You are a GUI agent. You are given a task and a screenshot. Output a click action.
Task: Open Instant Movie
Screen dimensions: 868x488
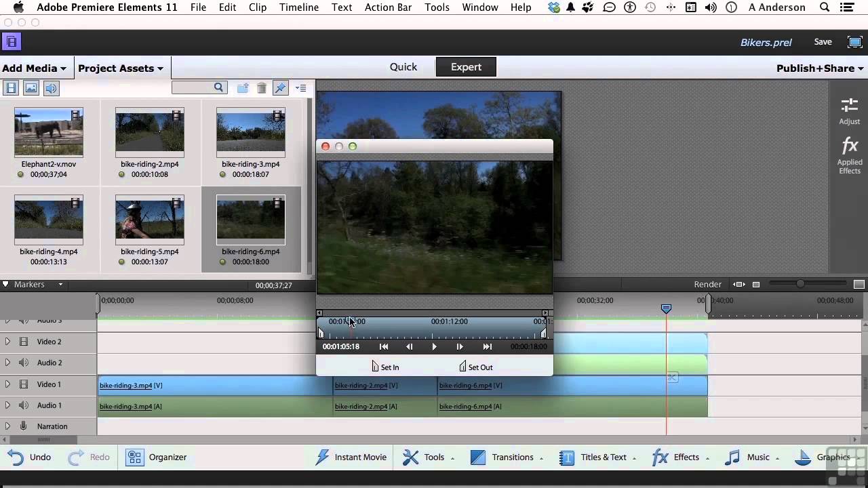[351, 457]
